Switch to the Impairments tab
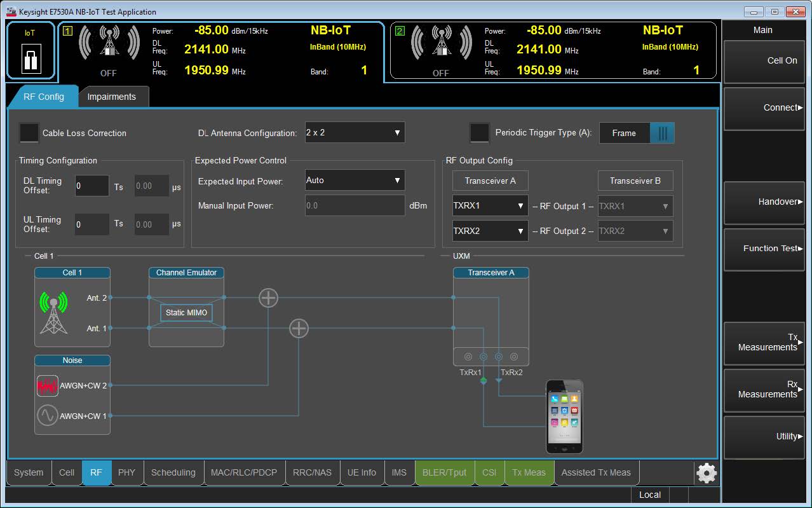 coord(112,97)
